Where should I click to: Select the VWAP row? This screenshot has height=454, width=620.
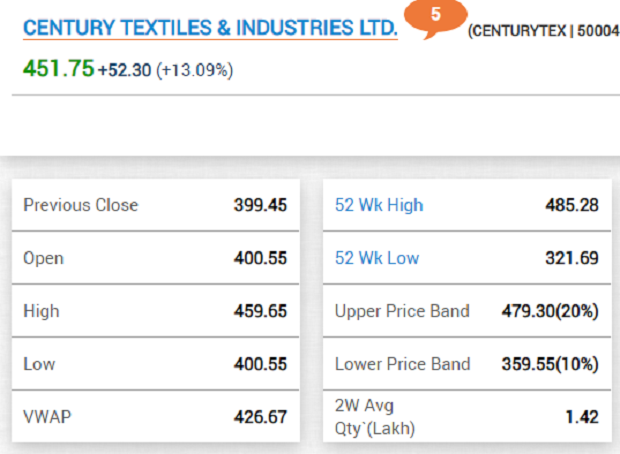(155, 417)
